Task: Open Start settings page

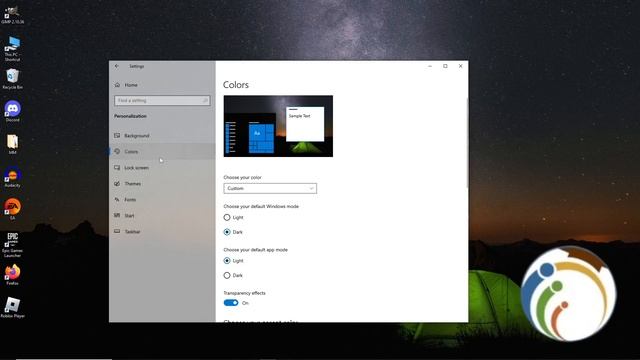Action: (162, 216)
